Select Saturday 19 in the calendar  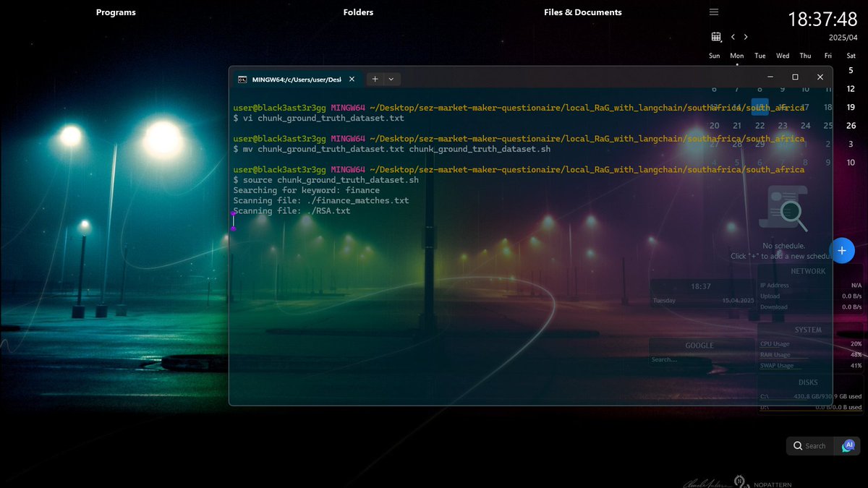(x=851, y=107)
